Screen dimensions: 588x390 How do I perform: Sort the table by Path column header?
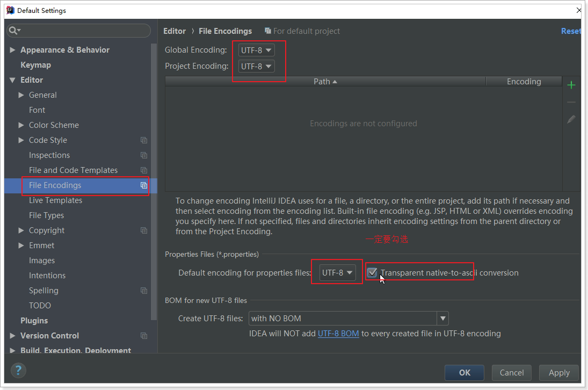325,82
